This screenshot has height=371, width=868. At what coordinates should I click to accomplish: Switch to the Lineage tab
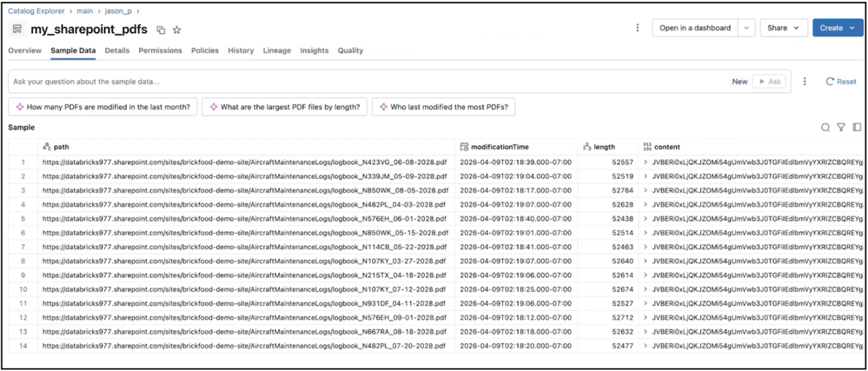[x=277, y=50]
